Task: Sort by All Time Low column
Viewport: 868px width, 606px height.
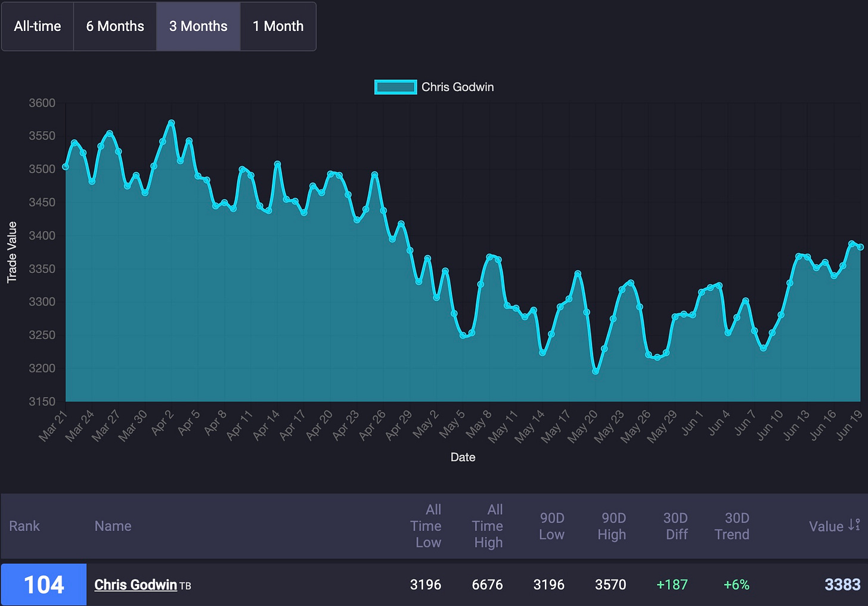Action: (426, 526)
